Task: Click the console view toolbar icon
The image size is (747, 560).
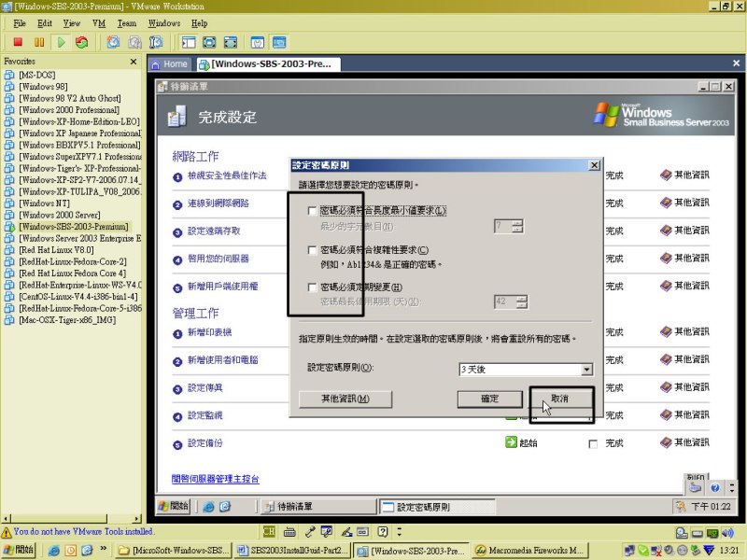Action: click(279, 42)
